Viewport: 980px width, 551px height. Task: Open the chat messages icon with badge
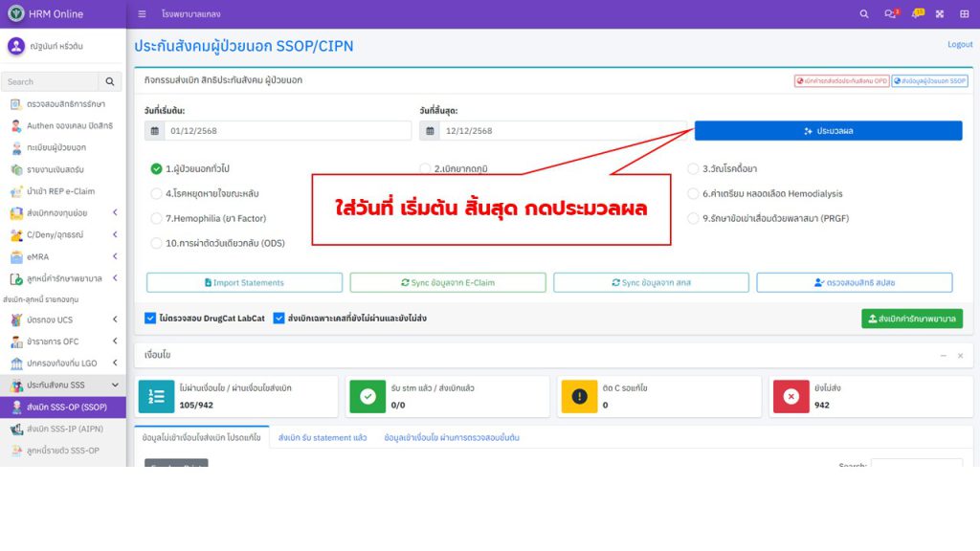pyautogui.click(x=891, y=14)
